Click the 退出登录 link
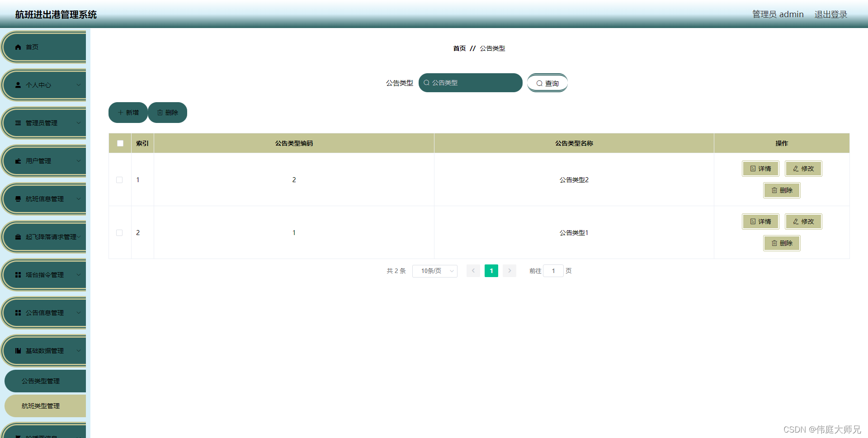The image size is (868, 438). tap(831, 14)
